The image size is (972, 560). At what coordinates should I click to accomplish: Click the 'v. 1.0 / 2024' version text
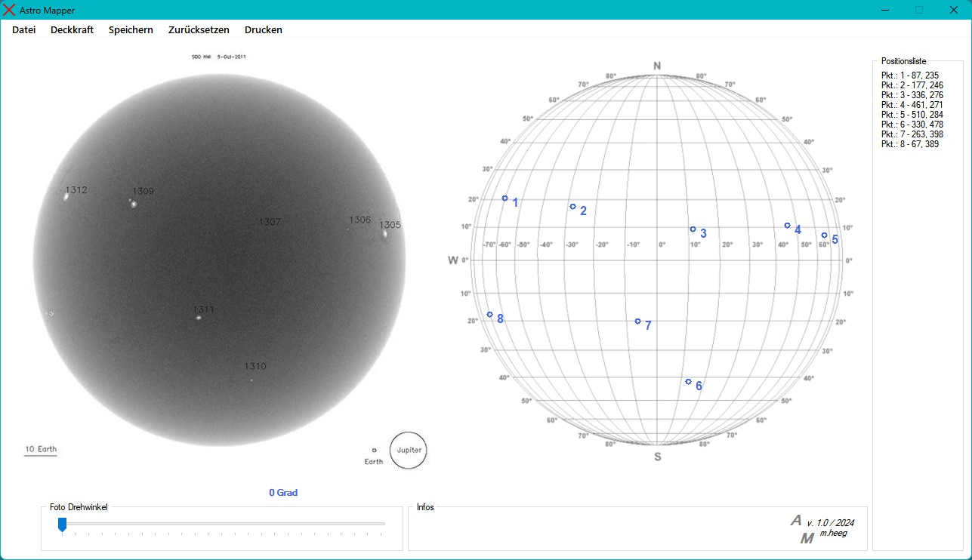pos(830,523)
